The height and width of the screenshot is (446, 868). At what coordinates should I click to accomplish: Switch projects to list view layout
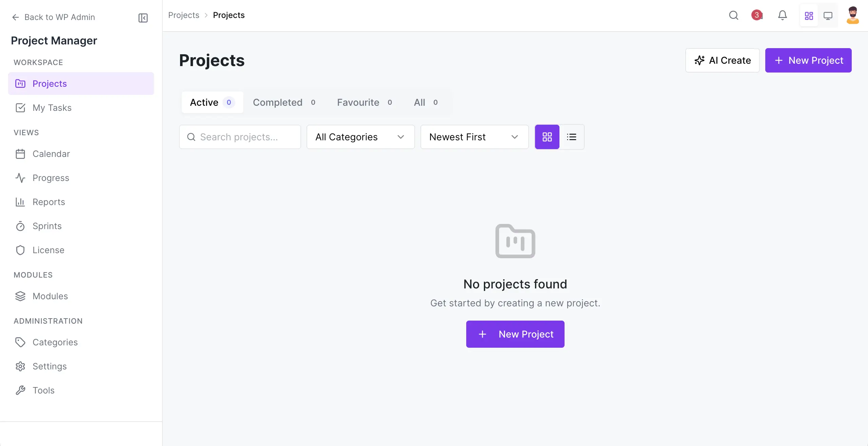pyautogui.click(x=572, y=137)
